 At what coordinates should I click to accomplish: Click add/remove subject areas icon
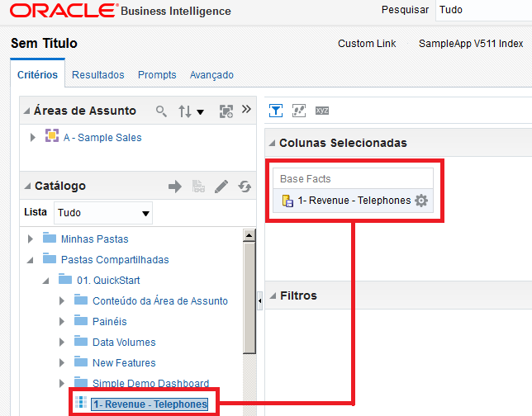pos(226,111)
